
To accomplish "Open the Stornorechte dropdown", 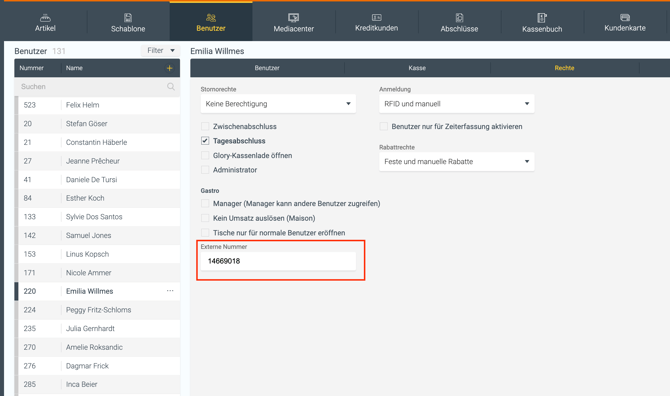I will (x=278, y=104).
